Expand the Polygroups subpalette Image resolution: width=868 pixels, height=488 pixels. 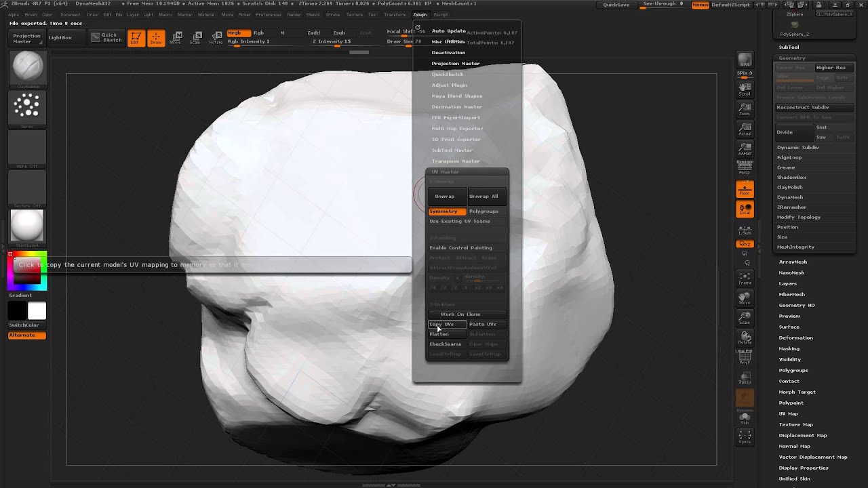pyautogui.click(x=793, y=370)
